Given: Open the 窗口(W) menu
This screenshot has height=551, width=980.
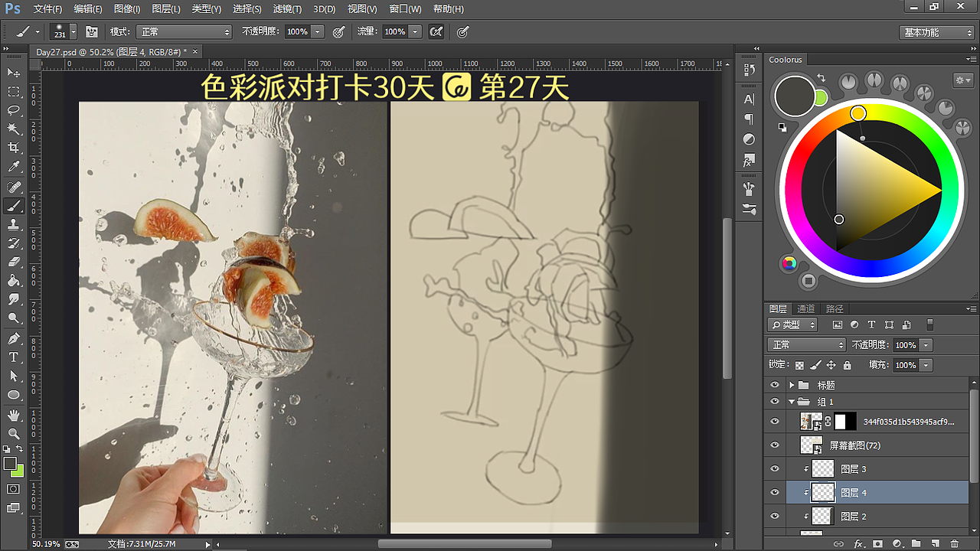Looking at the screenshot, I should (x=405, y=9).
